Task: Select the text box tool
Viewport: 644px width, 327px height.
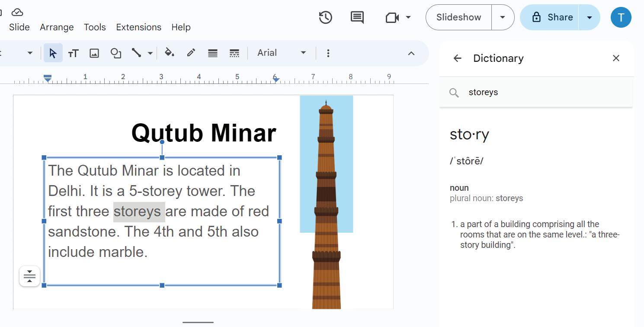Action: (73, 53)
